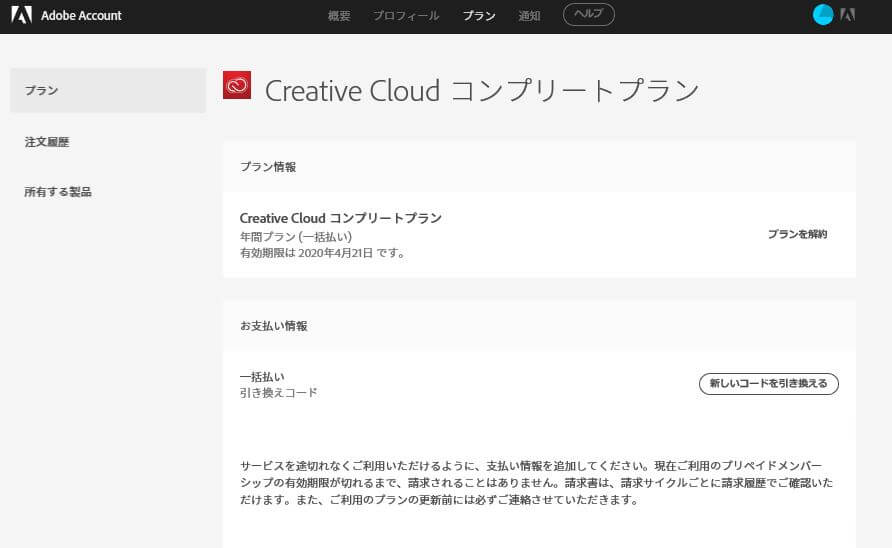Click the お支払い情報 section header
This screenshot has width=892, height=548.
pos(274,326)
